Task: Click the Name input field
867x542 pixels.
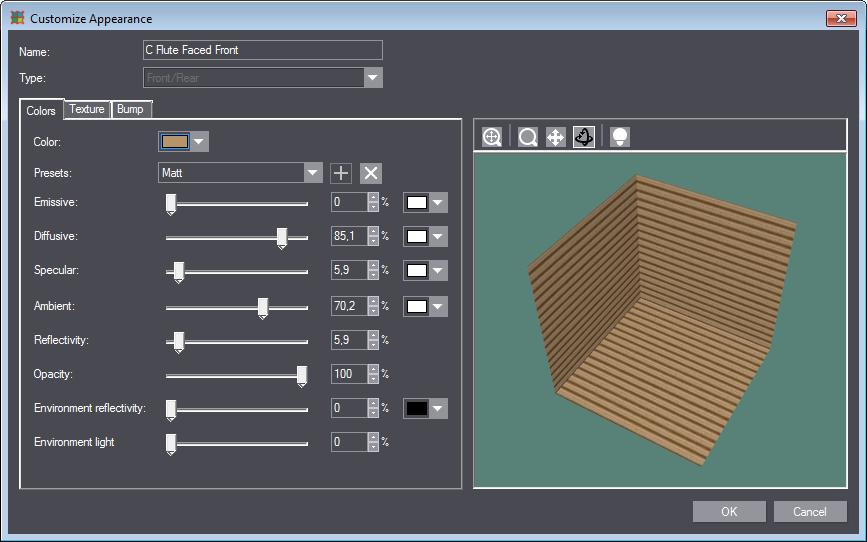Action: pyautogui.click(x=262, y=50)
